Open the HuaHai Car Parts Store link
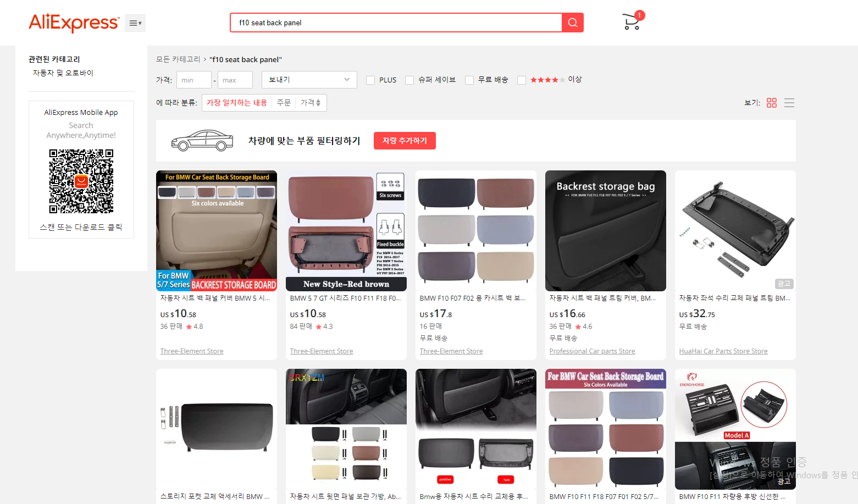Screen dimensions: 858x504 click(723, 351)
